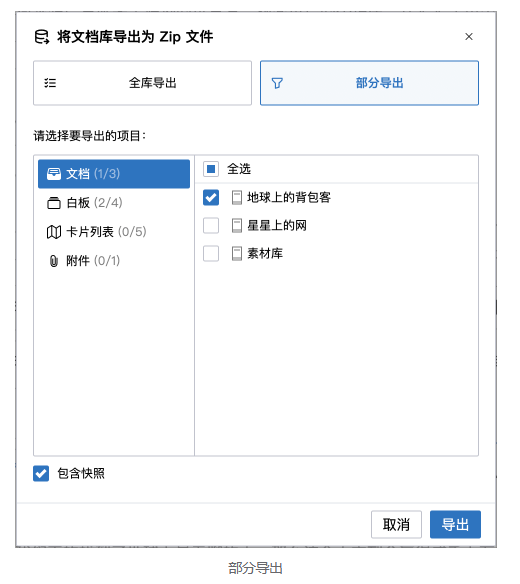Click the list icon on 全库导出 tab

(50, 83)
